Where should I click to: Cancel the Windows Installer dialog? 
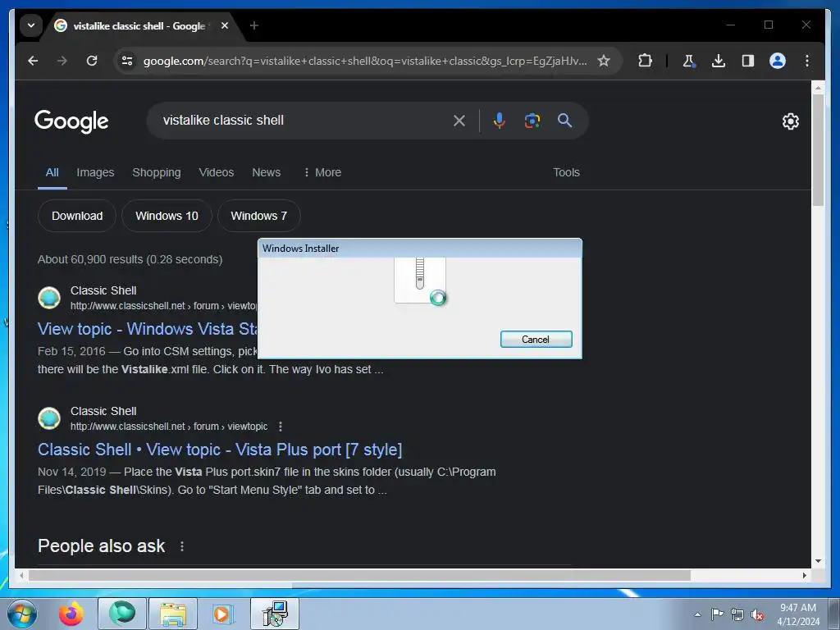tap(536, 339)
